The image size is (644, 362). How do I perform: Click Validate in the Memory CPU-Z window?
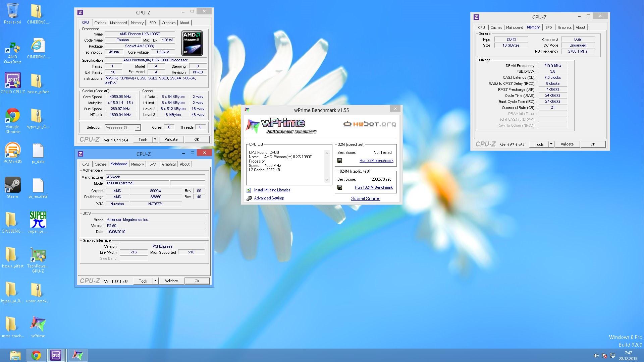click(x=567, y=144)
